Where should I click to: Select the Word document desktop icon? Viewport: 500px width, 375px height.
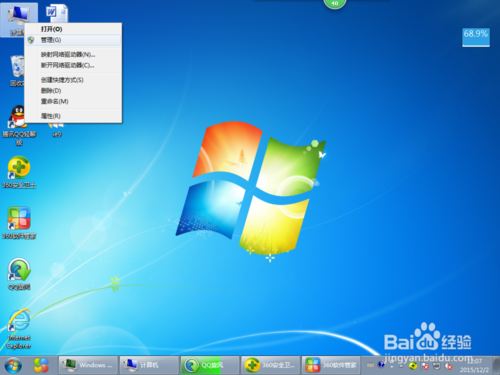coord(57,13)
